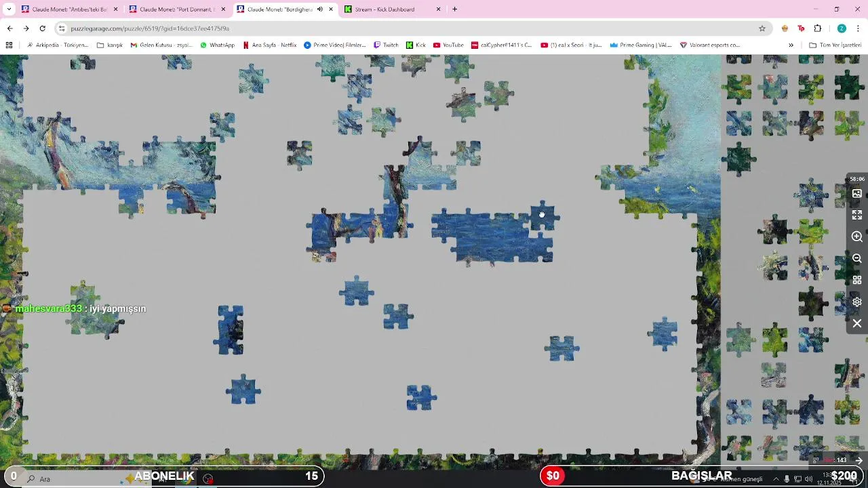Image resolution: width=868 pixels, height=488 pixels.
Task: View site information in address bar
Action: click(62, 28)
